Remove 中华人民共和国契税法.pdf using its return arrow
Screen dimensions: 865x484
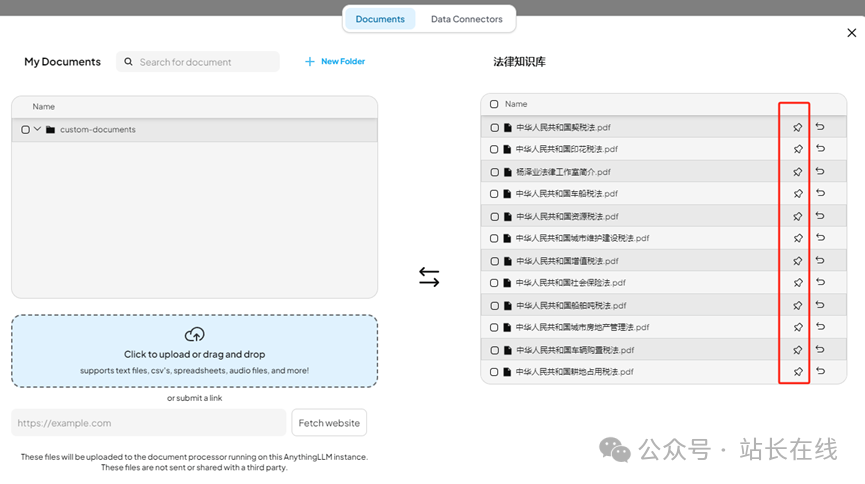pos(820,127)
